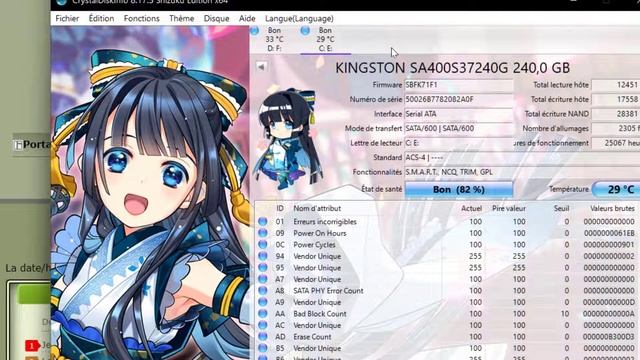Open the Fichier menu
Screen dimensions: 640x360
click(x=67, y=18)
